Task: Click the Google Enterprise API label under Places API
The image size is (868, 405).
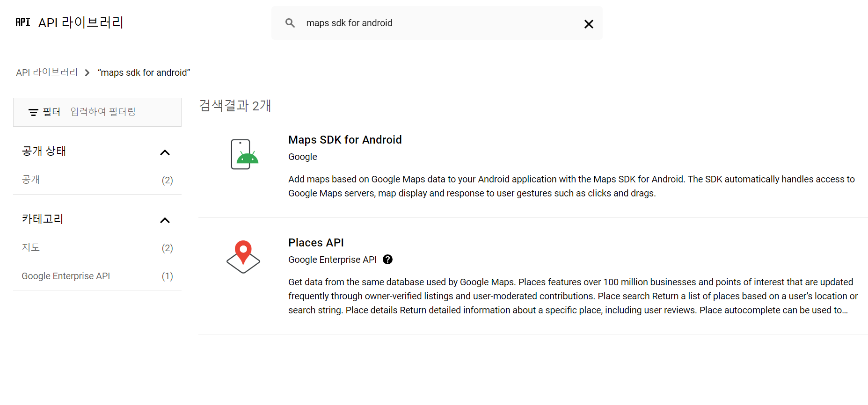Action: point(332,260)
